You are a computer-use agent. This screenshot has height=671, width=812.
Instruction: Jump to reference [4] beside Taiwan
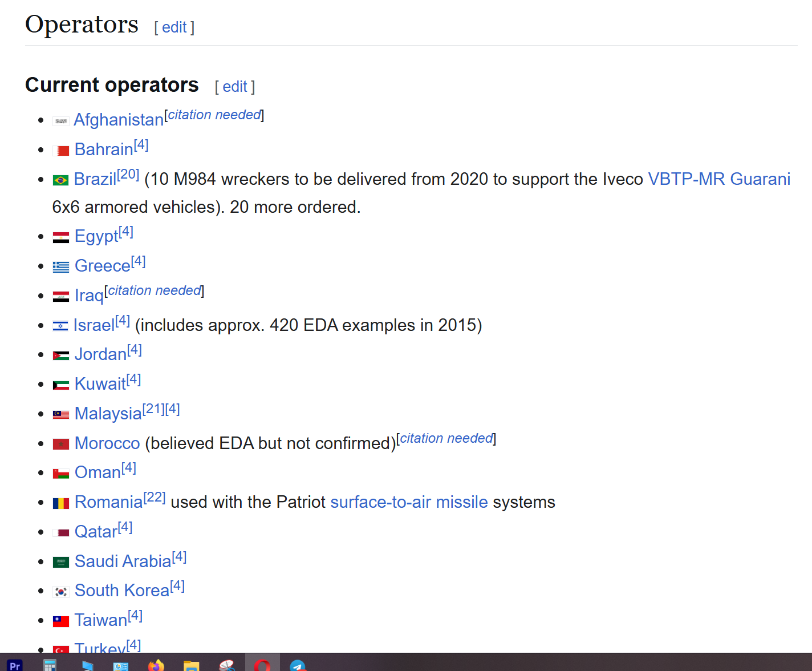click(x=135, y=616)
